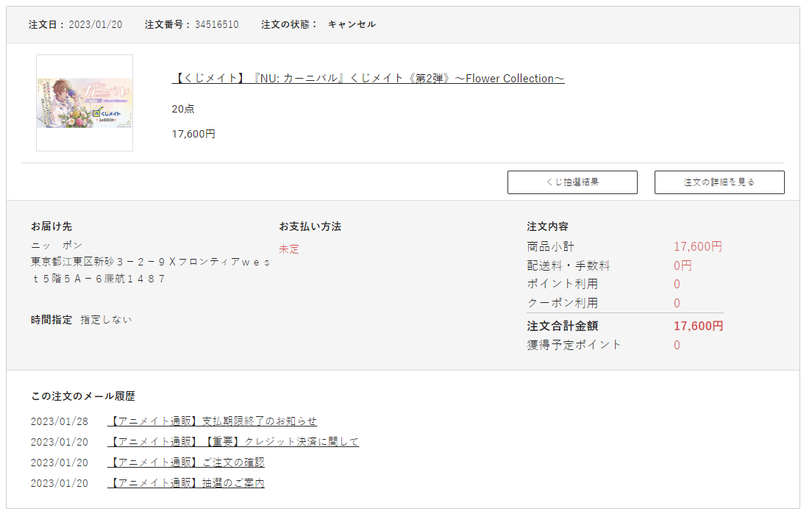Click the 指定しない delivery time value
Screen dimensions: 812x514
point(106,321)
